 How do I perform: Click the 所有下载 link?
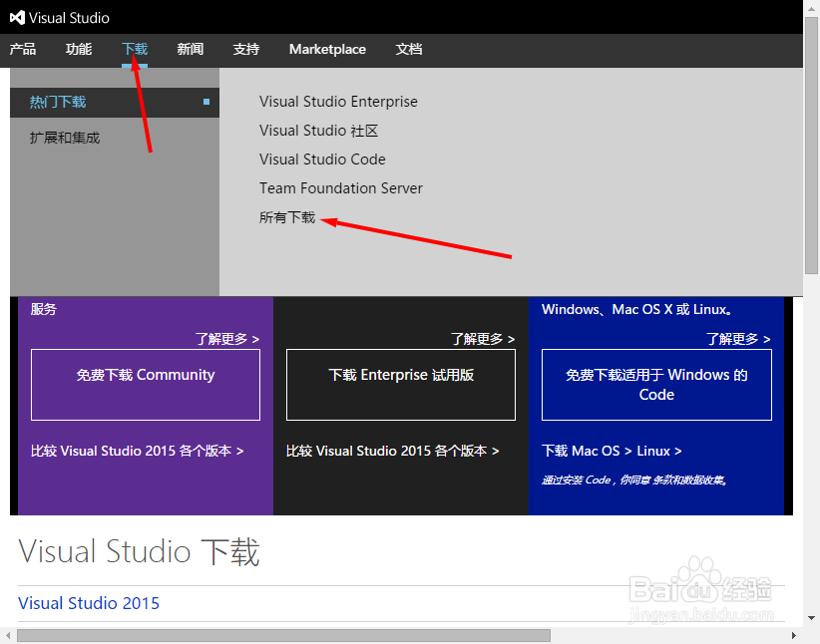[x=288, y=216]
